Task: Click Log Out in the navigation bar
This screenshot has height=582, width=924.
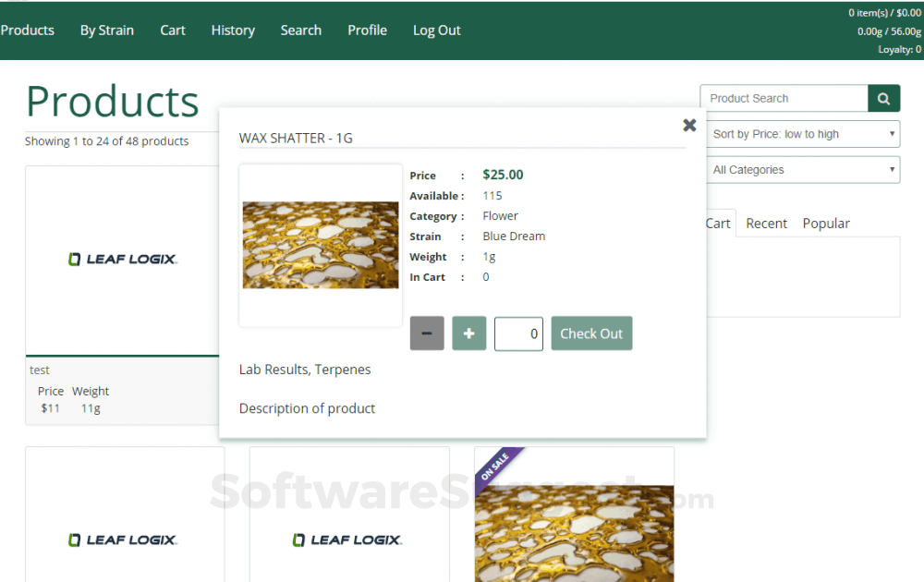Action: (436, 30)
